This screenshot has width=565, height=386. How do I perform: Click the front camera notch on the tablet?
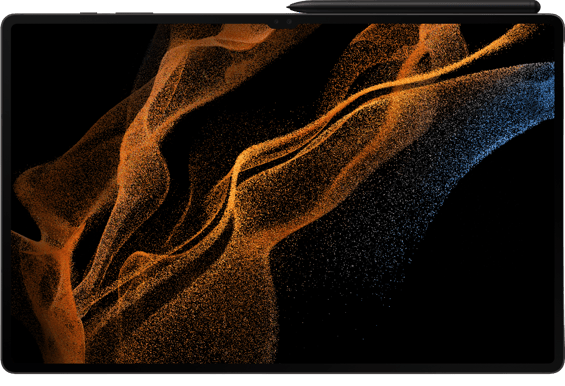pos(283,23)
